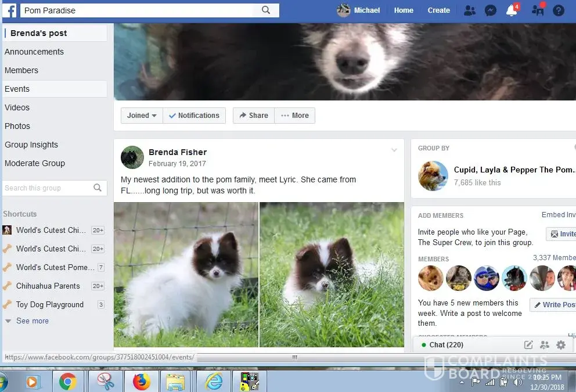The width and height of the screenshot is (576, 392).
Task: Open the Help question mark icon
Action: pos(558,10)
